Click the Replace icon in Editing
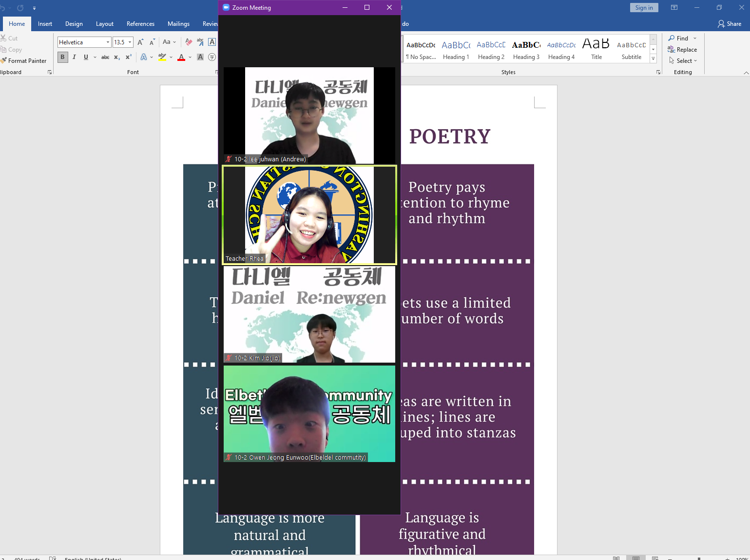 click(x=672, y=49)
